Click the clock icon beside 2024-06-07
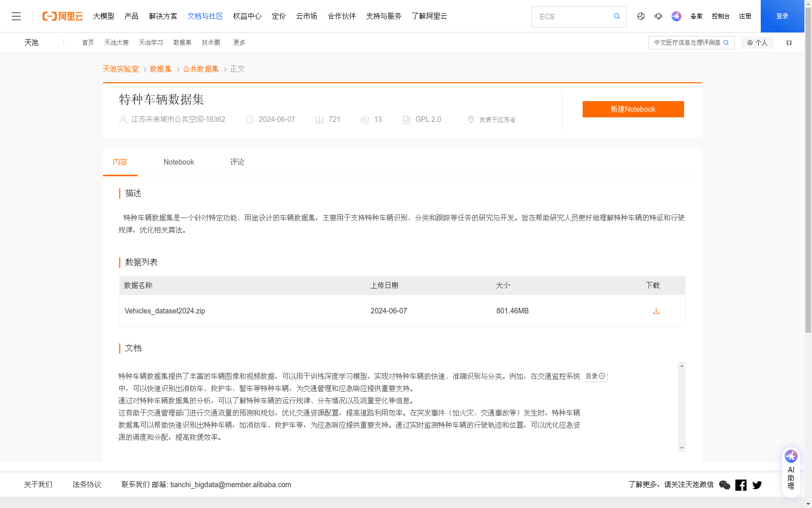Screen dimensions: 812x508 tap(250, 120)
